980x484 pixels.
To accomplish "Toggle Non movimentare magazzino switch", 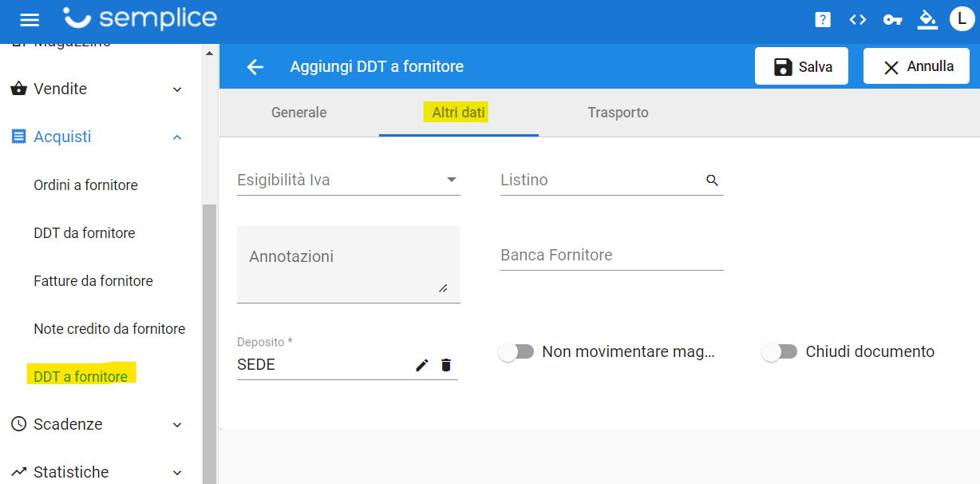I will coord(516,351).
